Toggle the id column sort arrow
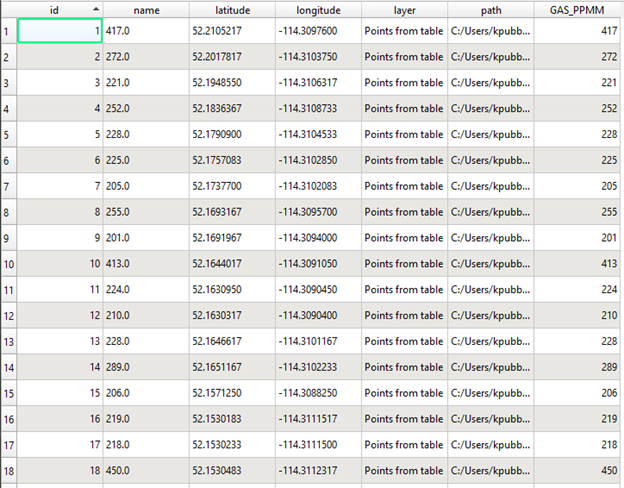 tap(96, 9)
